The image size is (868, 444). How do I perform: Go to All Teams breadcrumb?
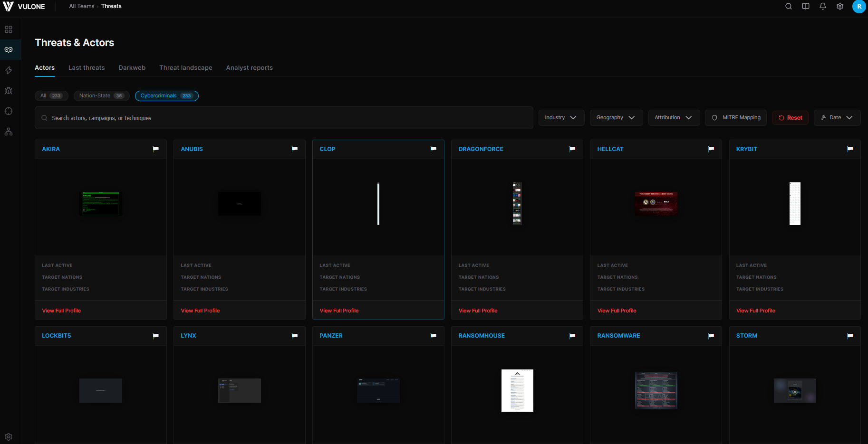point(82,6)
